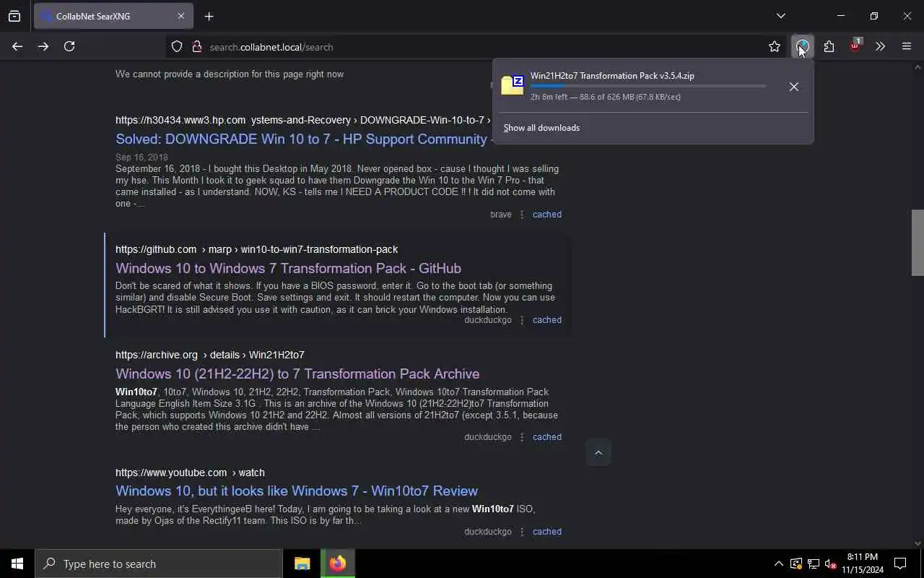Image resolution: width=924 pixels, height=578 pixels.
Task: Open the muted volume tray icon
Action: pos(830,564)
